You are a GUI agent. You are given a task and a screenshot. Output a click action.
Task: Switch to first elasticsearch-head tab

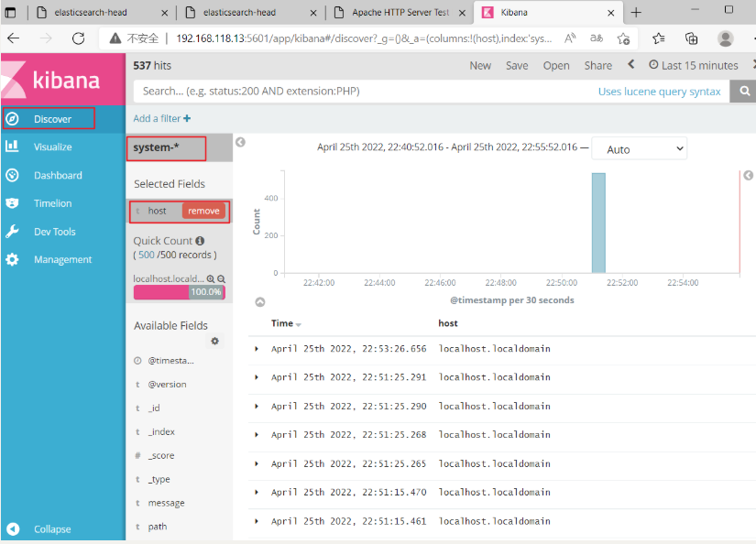pyautogui.click(x=91, y=13)
